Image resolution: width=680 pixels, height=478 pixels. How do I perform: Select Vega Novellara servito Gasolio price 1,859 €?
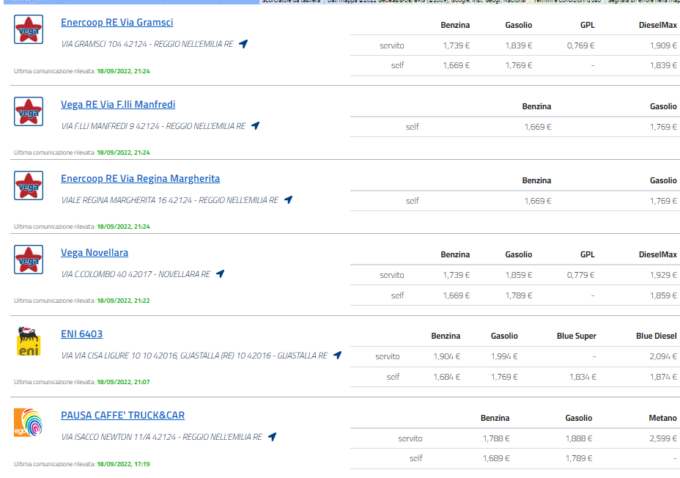pos(518,275)
